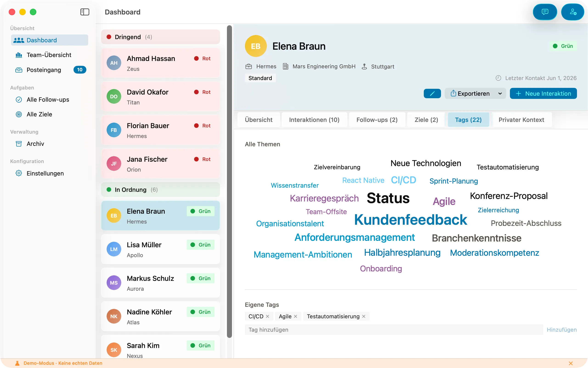Open the Follow-ups (2) tab
Viewport: 588px width, 368px height.
(x=377, y=120)
